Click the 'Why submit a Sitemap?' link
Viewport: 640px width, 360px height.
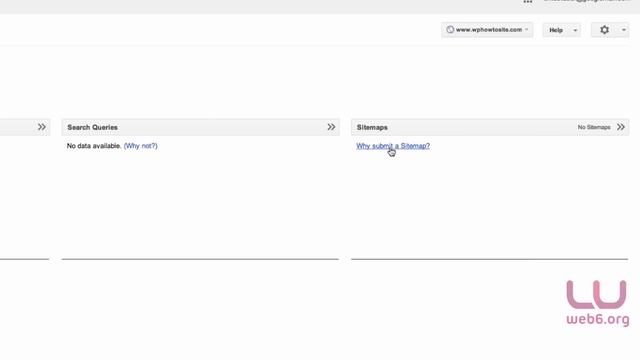(x=393, y=146)
